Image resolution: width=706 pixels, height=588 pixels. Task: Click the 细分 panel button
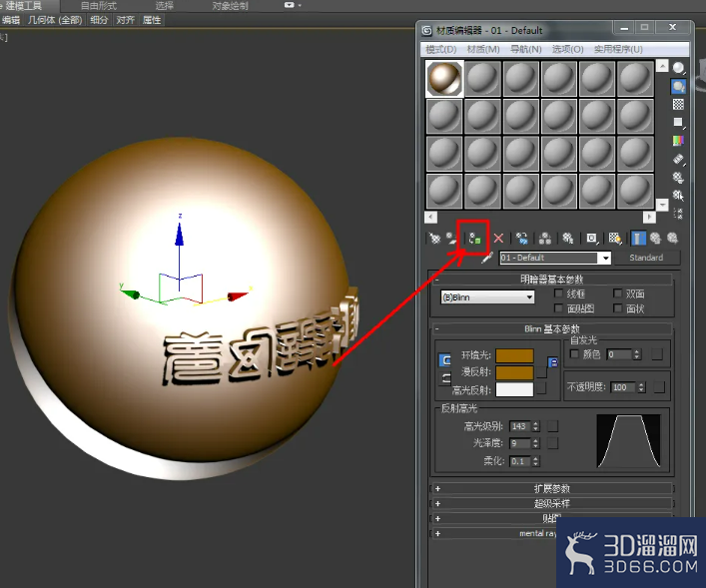pos(99,20)
